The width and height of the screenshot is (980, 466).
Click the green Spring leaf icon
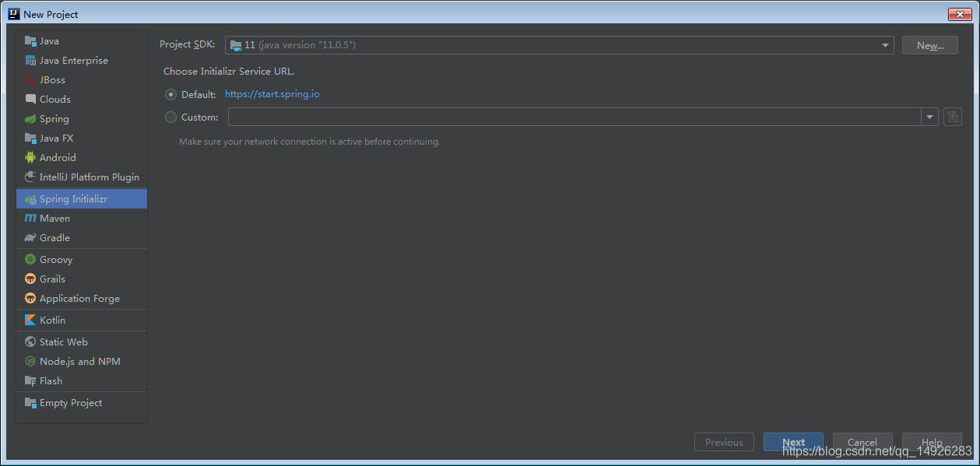30,119
